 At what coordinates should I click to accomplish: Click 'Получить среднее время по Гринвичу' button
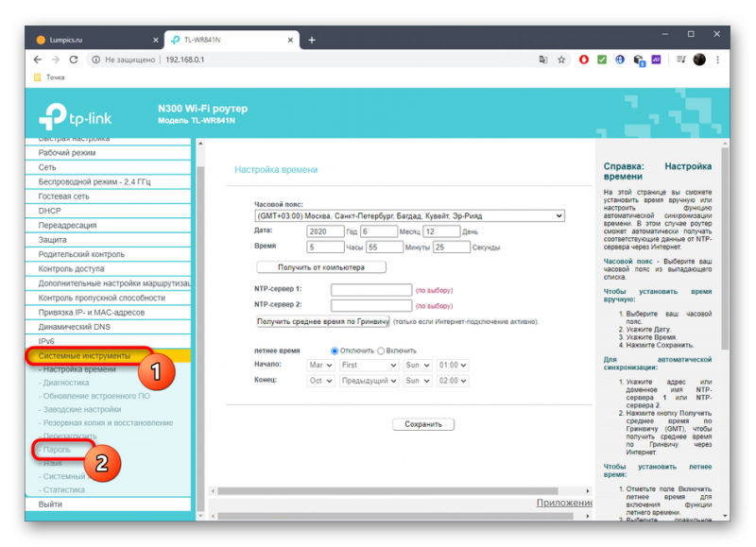322,321
